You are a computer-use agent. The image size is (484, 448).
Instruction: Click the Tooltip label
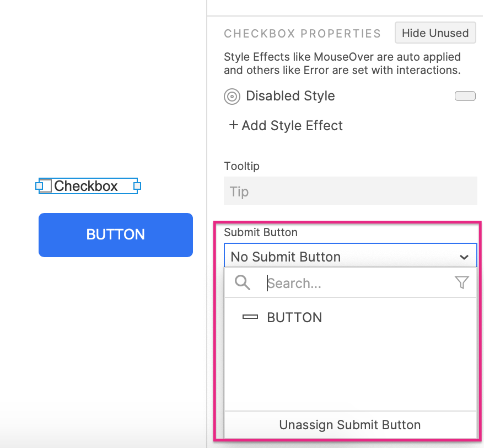[241, 166]
